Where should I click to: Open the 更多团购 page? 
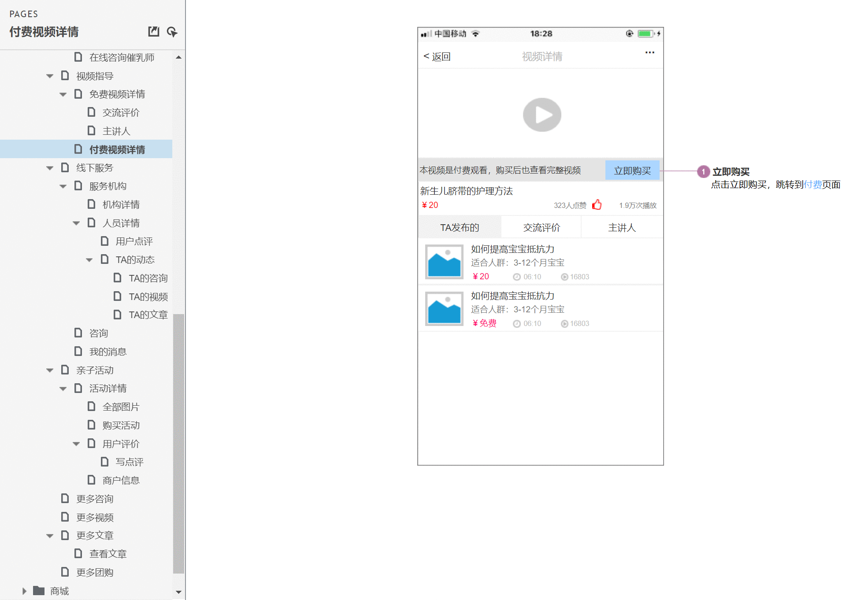pos(94,572)
